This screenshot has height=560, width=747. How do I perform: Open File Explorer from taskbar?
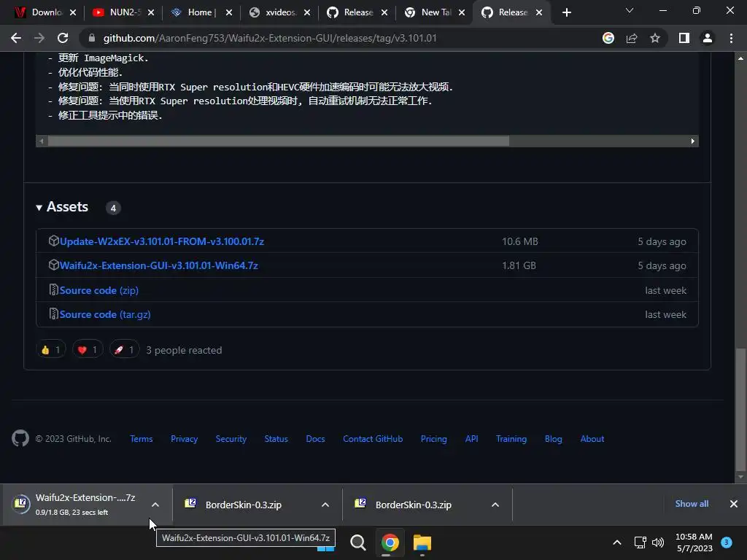click(x=422, y=542)
